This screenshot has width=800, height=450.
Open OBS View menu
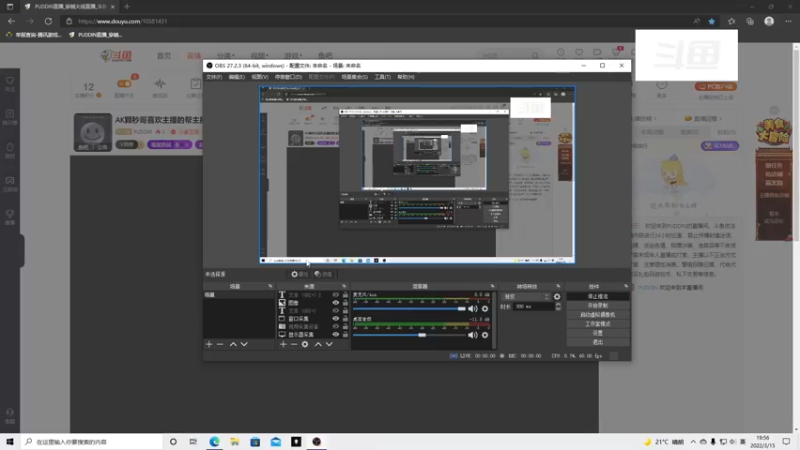(x=260, y=77)
